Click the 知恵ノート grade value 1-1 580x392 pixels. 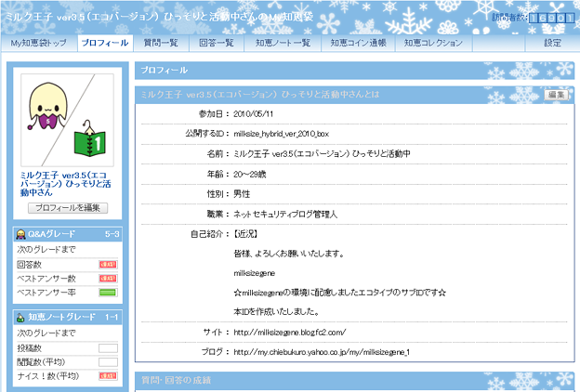click(112, 318)
